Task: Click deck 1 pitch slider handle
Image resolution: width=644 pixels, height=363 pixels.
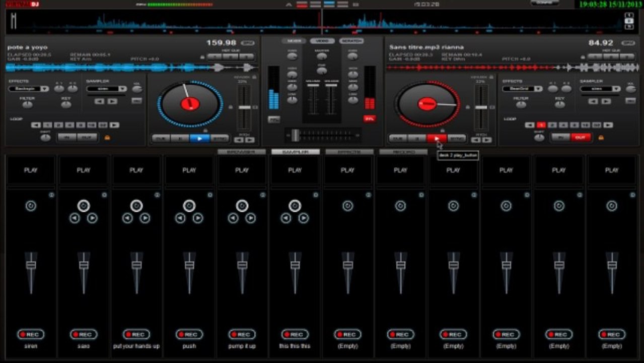Action: tap(244, 107)
